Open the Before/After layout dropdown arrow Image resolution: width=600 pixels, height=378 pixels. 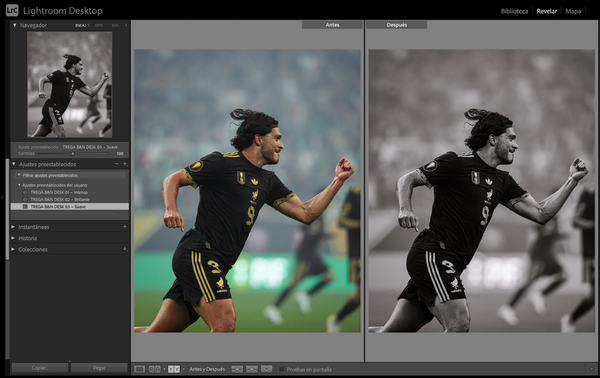184,369
